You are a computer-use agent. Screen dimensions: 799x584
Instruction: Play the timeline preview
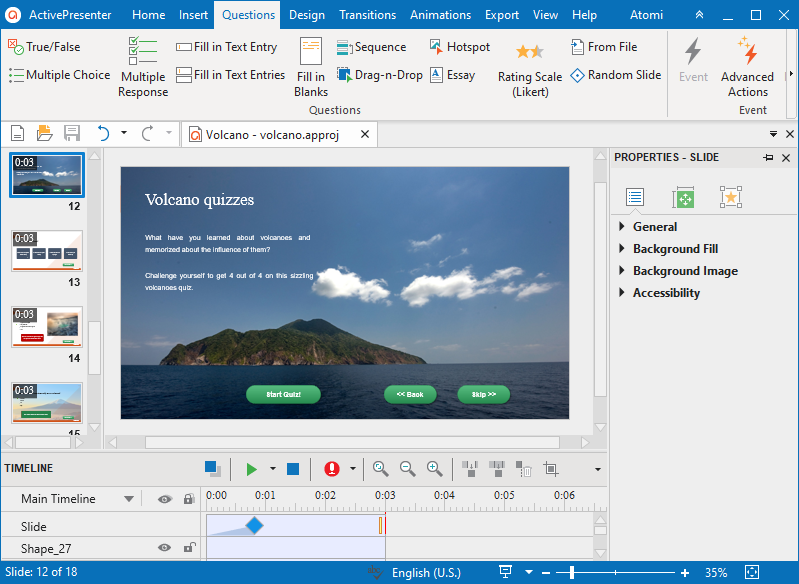click(251, 469)
